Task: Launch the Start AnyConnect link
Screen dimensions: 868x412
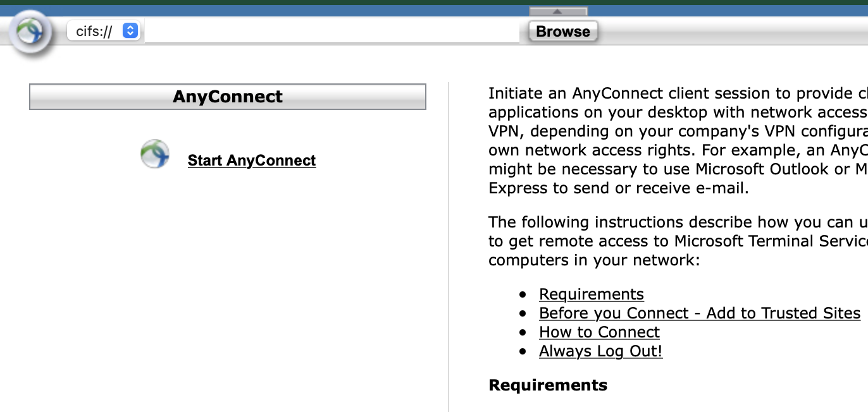Action: point(251,161)
